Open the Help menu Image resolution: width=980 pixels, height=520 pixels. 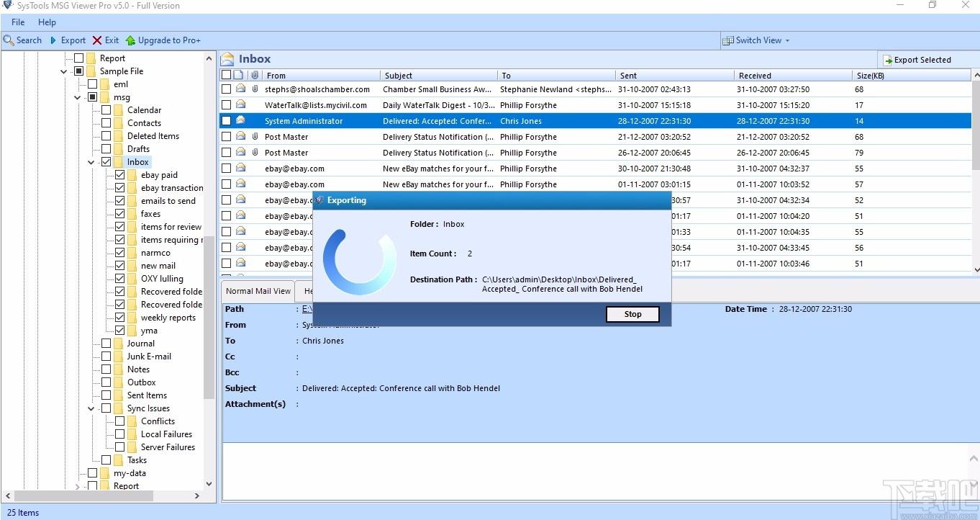[47, 22]
